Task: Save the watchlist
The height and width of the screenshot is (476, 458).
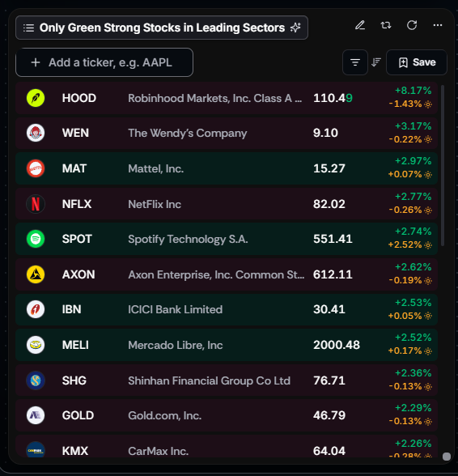Action: coord(417,62)
